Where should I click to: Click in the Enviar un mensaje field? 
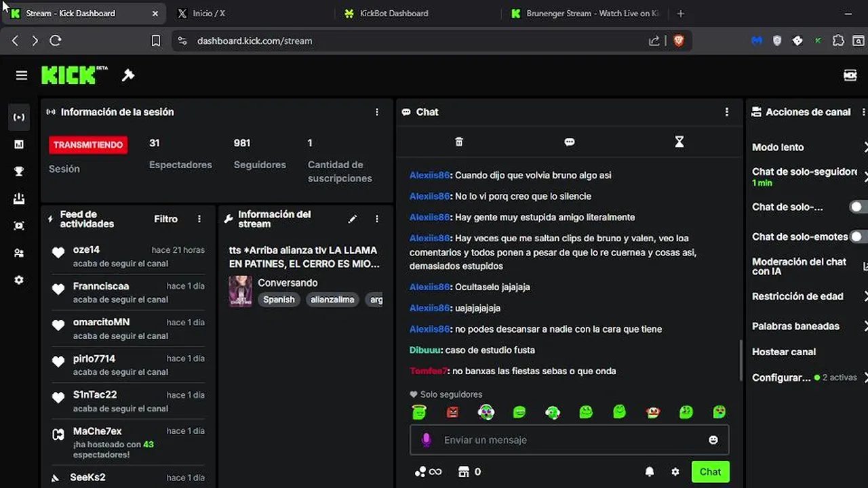(570, 440)
